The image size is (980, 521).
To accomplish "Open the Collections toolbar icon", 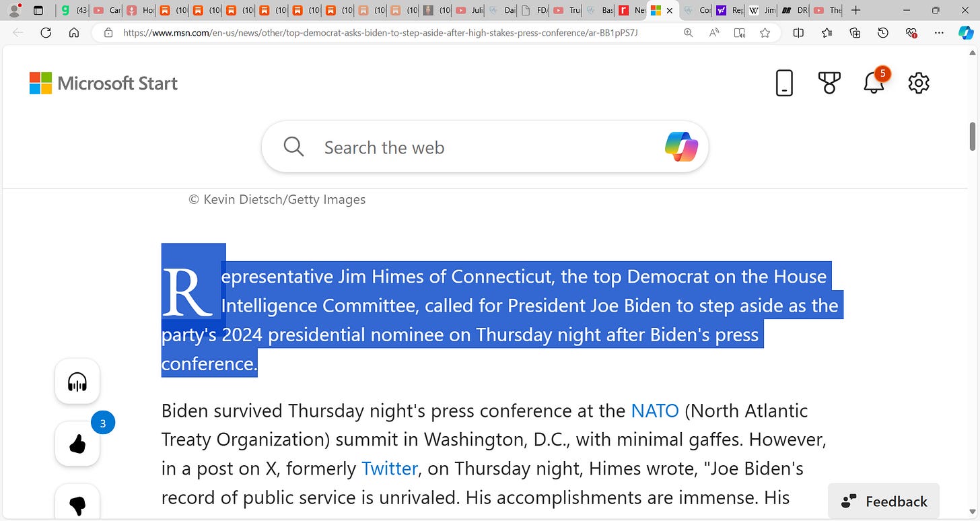I will click(x=855, y=32).
